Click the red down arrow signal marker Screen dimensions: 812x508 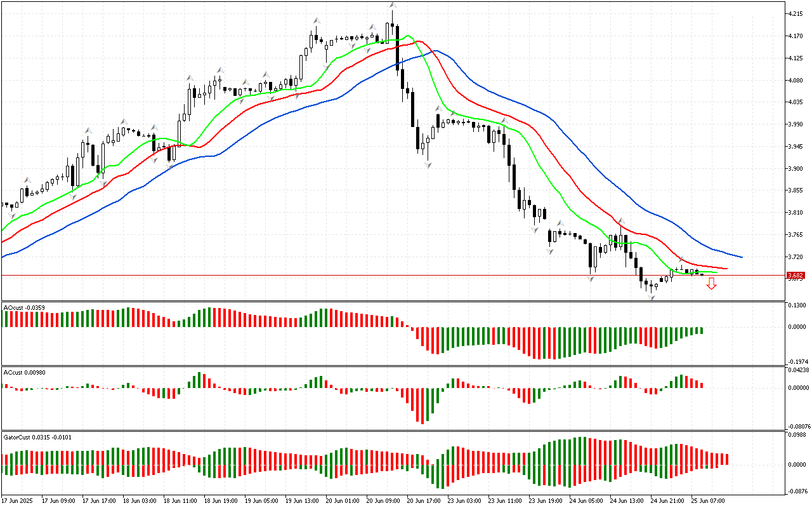pyautogui.click(x=711, y=285)
